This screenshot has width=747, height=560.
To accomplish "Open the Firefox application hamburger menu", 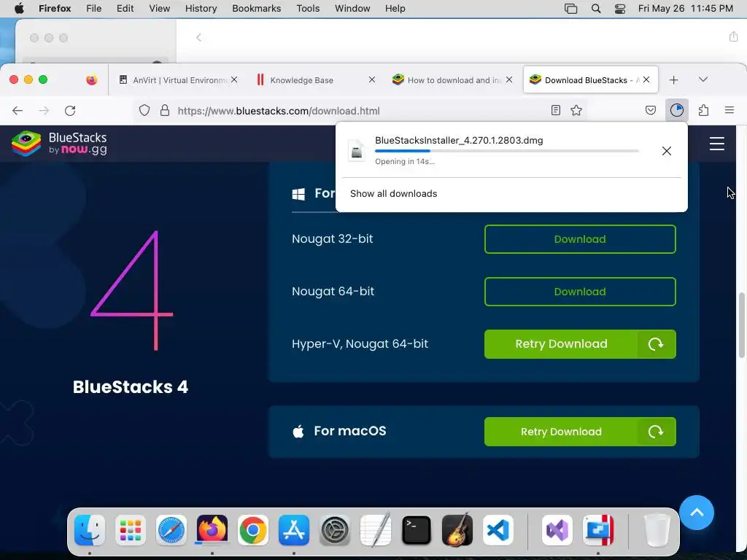I will click(x=729, y=111).
